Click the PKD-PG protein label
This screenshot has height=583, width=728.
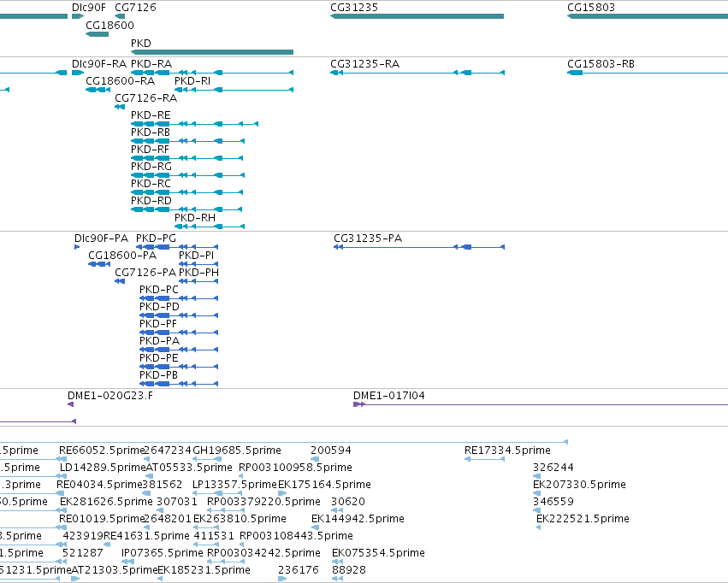click(x=156, y=238)
